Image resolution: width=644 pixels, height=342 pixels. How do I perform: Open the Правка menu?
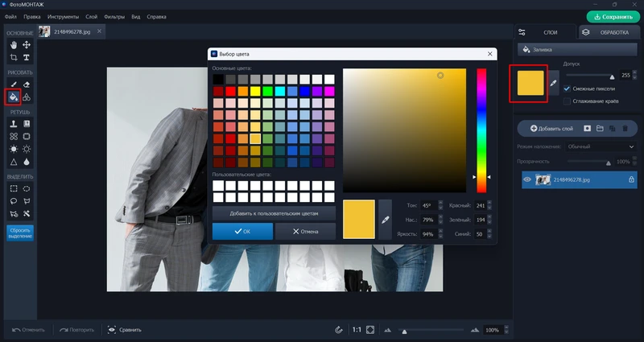[32, 17]
